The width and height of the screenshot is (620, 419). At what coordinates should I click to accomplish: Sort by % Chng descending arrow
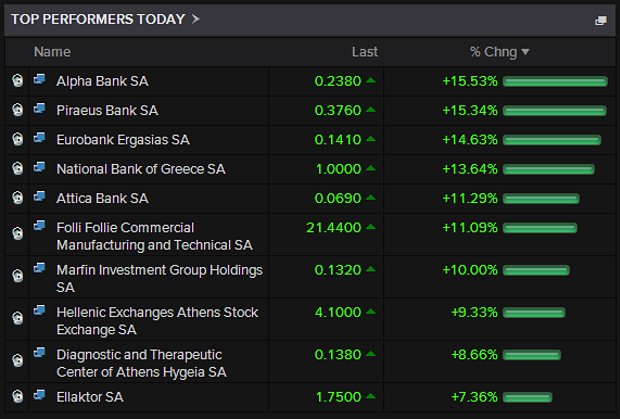point(525,52)
